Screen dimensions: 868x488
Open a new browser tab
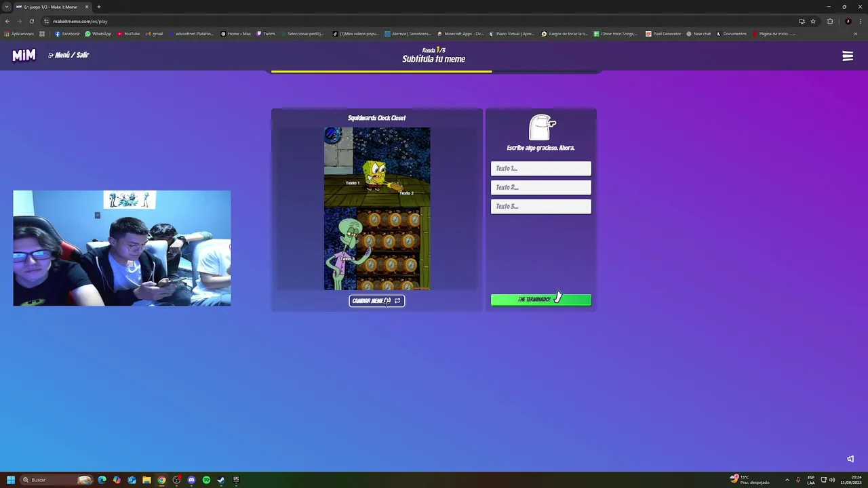(99, 7)
